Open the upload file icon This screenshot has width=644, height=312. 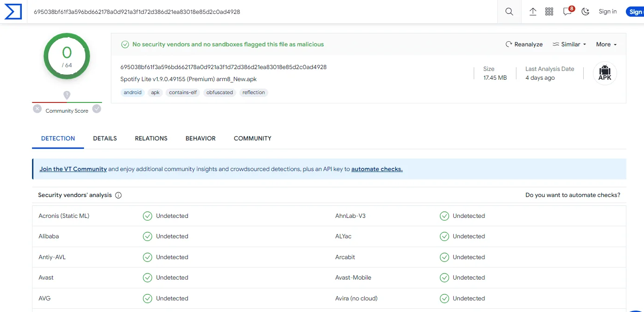click(533, 12)
